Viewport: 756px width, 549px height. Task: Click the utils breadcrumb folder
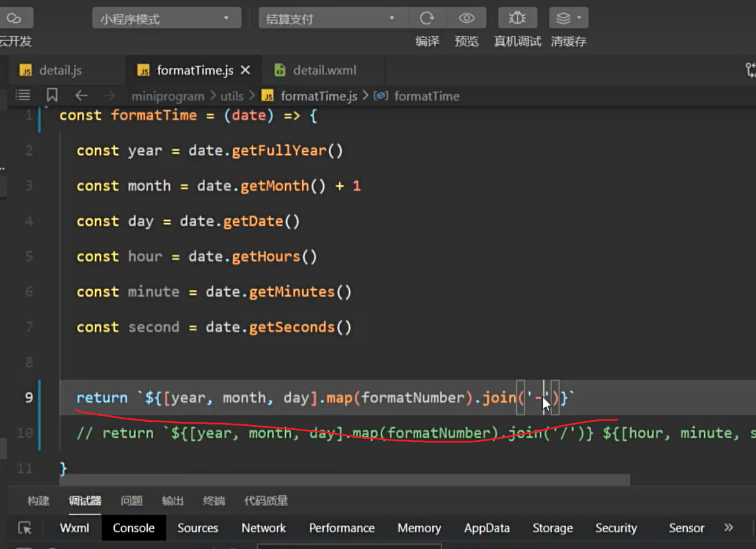(x=232, y=96)
